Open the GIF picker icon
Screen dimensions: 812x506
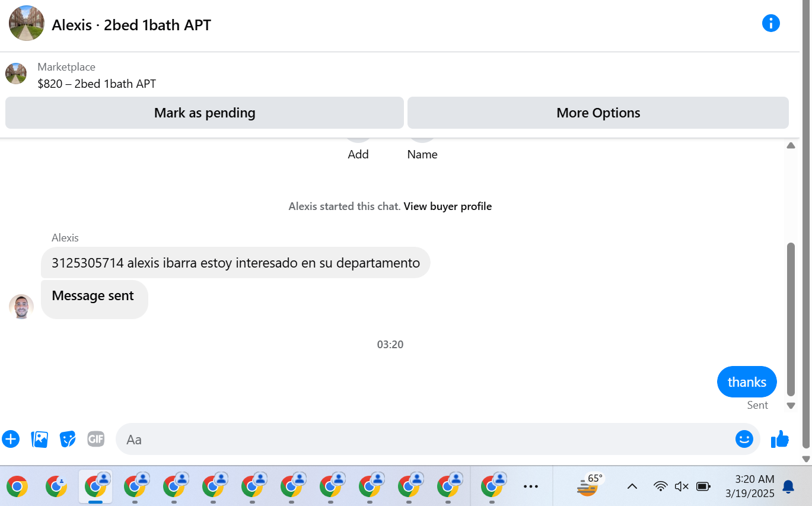click(96, 439)
